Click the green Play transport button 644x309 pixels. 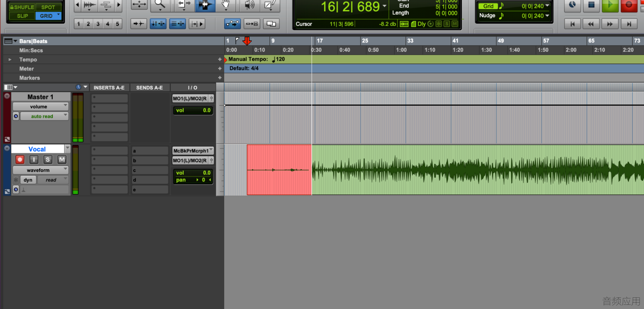[610, 5]
